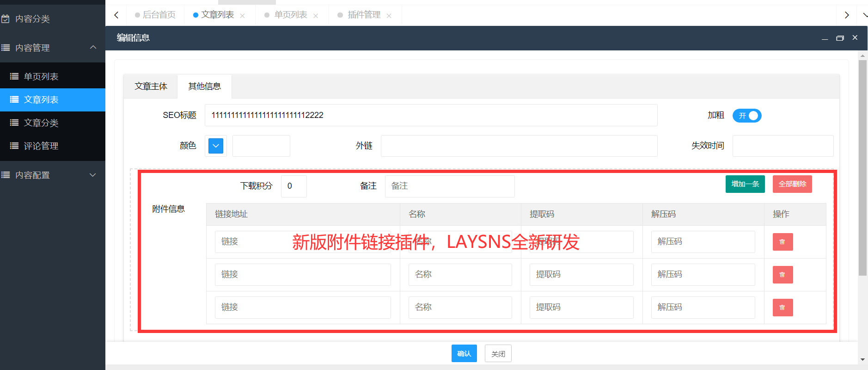868x370 pixels.
Task: Click the dialog vertical scrollbar thumb
Action: (x=862, y=167)
